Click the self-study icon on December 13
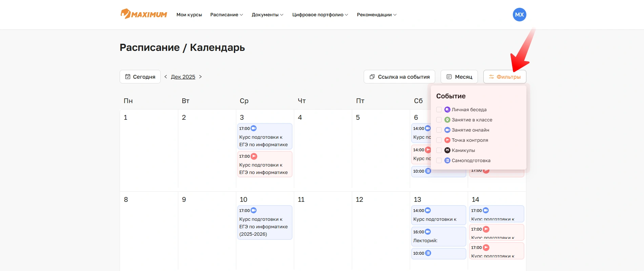This screenshot has height=271, width=644. [428, 253]
